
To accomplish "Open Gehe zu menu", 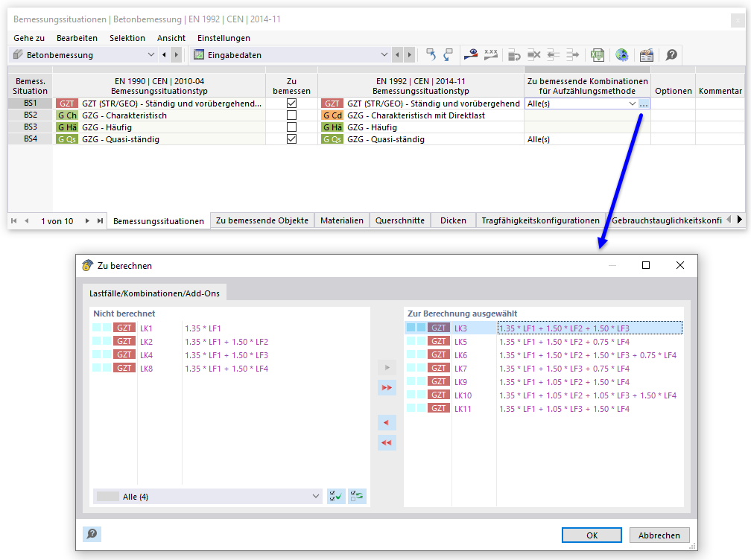I will point(29,38).
